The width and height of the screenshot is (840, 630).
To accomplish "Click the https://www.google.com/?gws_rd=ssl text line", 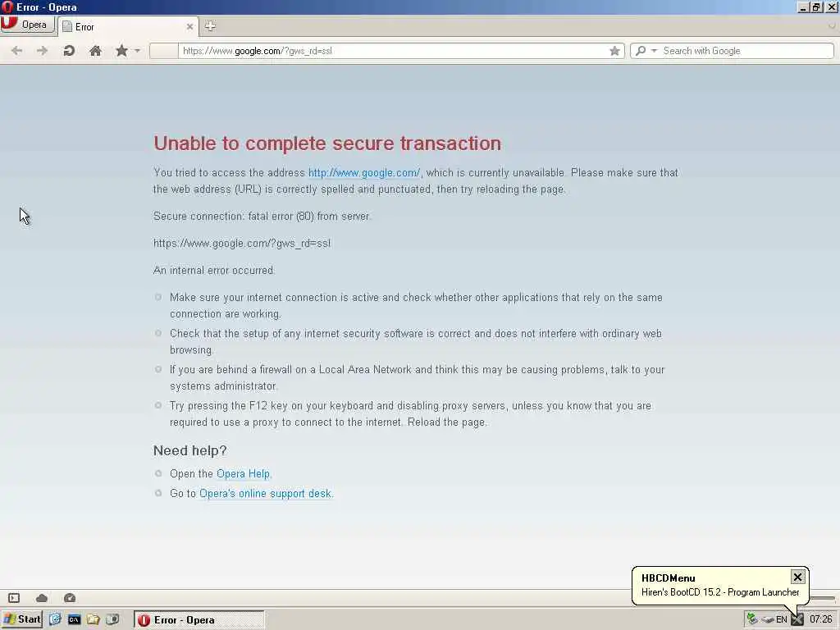I will coord(242,243).
